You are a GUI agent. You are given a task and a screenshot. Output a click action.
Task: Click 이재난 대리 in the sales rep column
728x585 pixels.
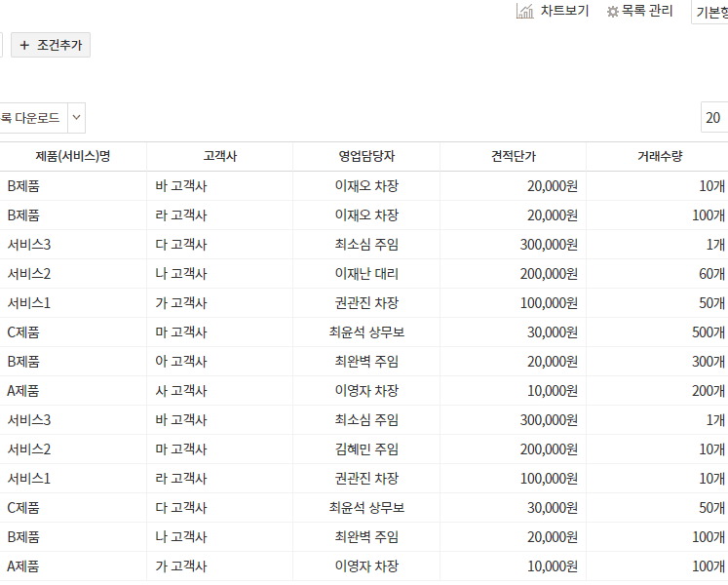pyautogui.click(x=366, y=274)
